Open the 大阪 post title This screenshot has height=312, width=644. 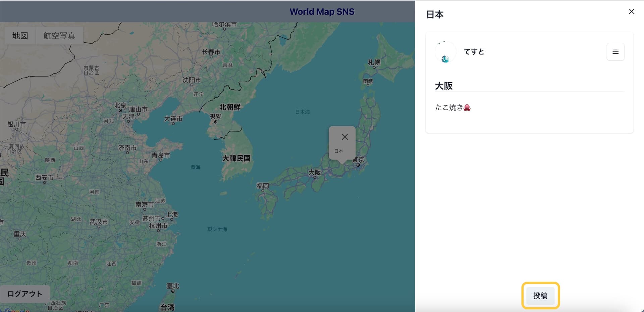443,86
